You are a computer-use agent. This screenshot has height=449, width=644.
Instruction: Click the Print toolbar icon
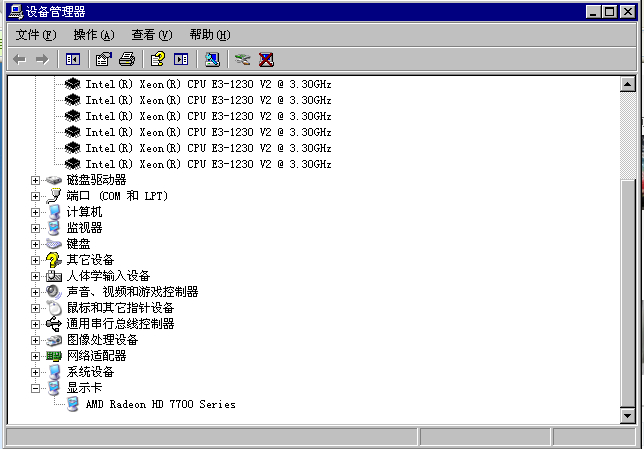click(126, 60)
